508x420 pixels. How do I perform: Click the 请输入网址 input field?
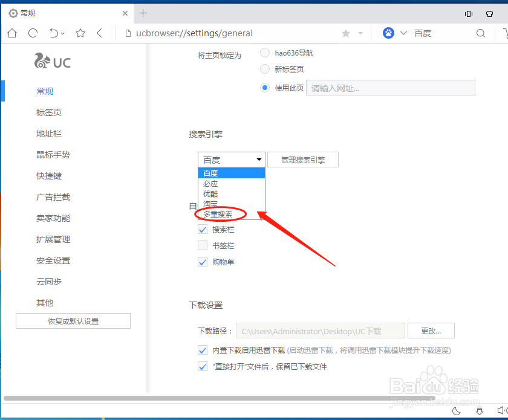(390, 88)
